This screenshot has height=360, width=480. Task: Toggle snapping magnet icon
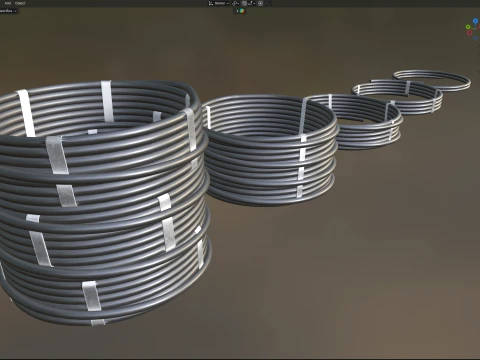pos(244,3)
